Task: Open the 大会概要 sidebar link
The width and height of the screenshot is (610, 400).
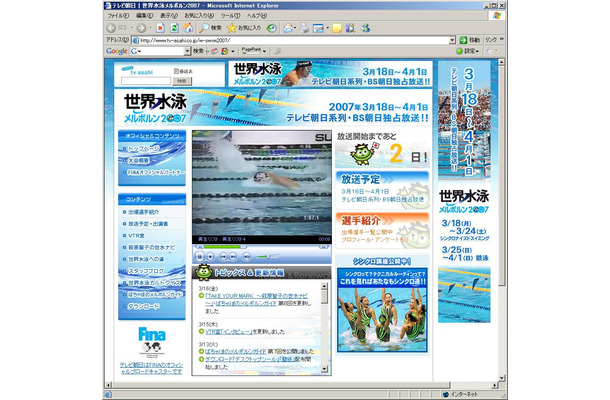Action: point(139,160)
